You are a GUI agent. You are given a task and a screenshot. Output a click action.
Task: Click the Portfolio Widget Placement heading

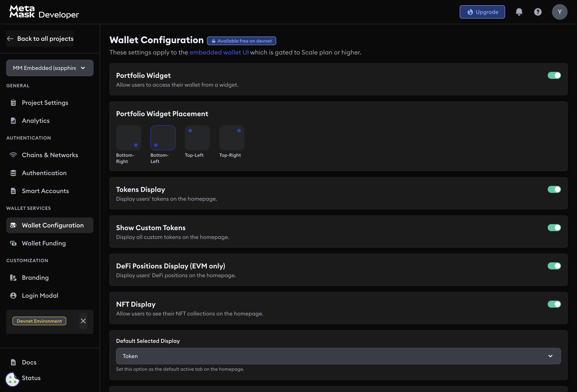point(162,114)
